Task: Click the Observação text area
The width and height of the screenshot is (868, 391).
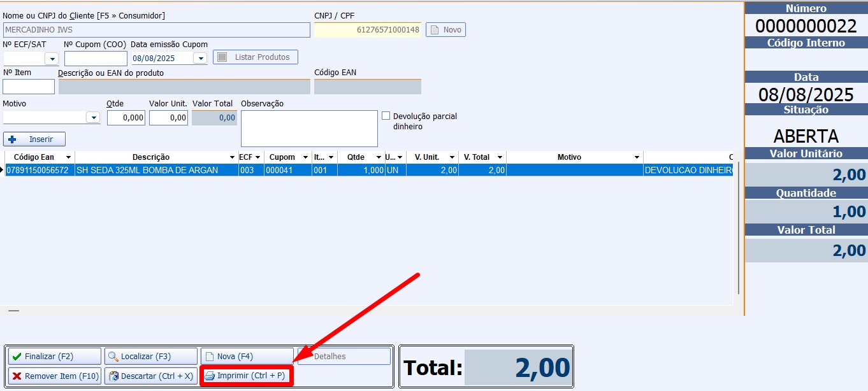Action: pyautogui.click(x=309, y=129)
